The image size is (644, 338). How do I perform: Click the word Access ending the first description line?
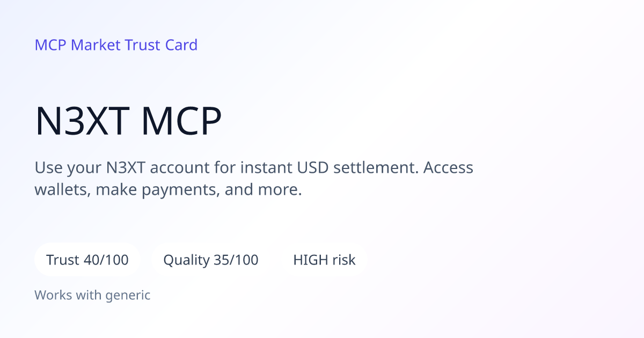click(448, 168)
